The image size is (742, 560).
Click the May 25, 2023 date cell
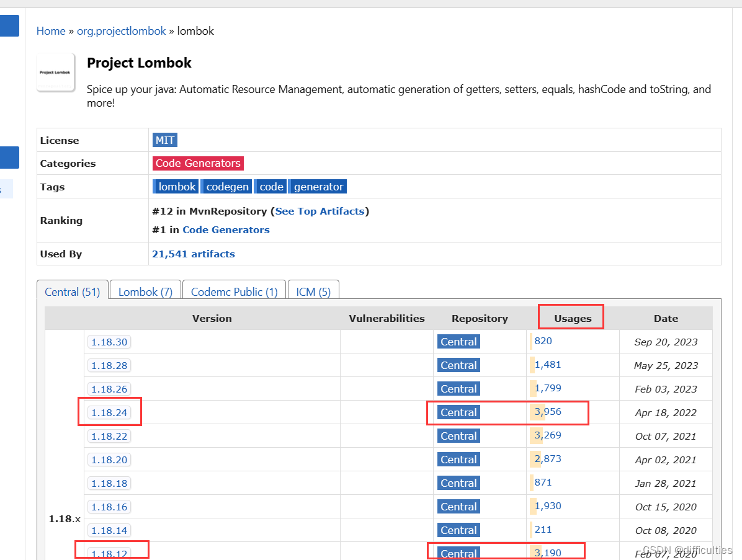click(666, 366)
